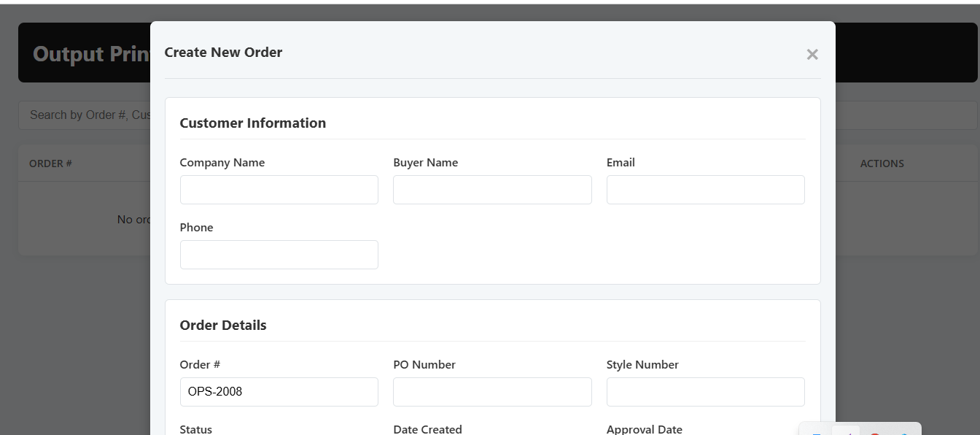Click the Company Name field label
The height and width of the screenshot is (435, 980).
pyautogui.click(x=222, y=163)
